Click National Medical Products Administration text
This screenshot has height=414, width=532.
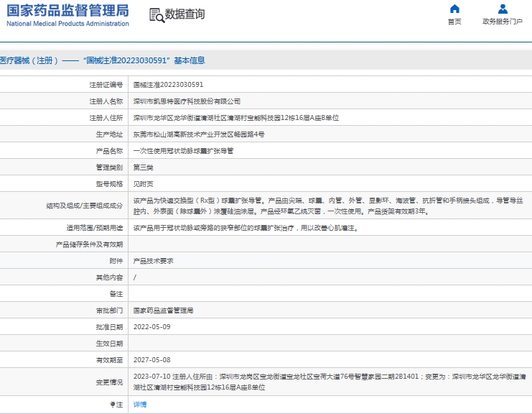[68, 24]
